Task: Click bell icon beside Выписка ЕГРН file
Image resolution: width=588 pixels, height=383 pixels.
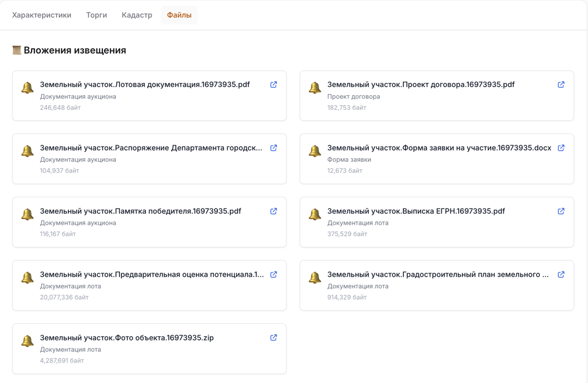Action: click(315, 215)
